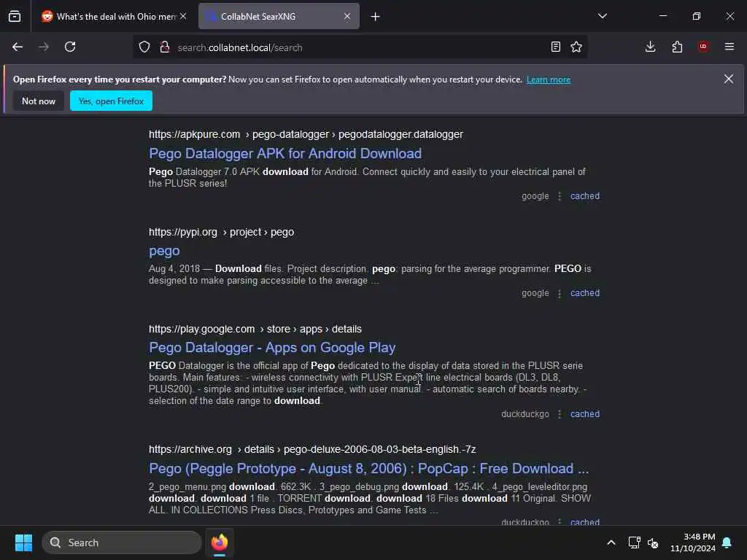The width and height of the screenshot is (747, 560).
Task: Click google engine label on apkpure result
Action: [535, 196]
